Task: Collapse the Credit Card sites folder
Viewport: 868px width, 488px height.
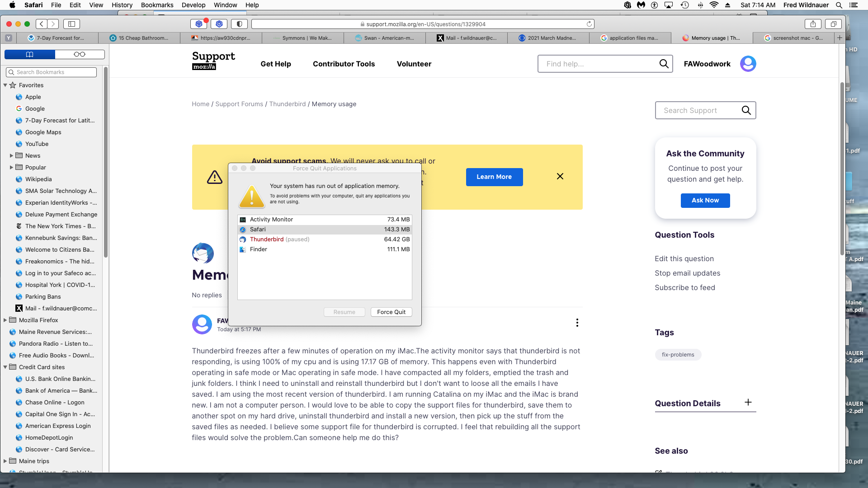Action: (5, 367)
